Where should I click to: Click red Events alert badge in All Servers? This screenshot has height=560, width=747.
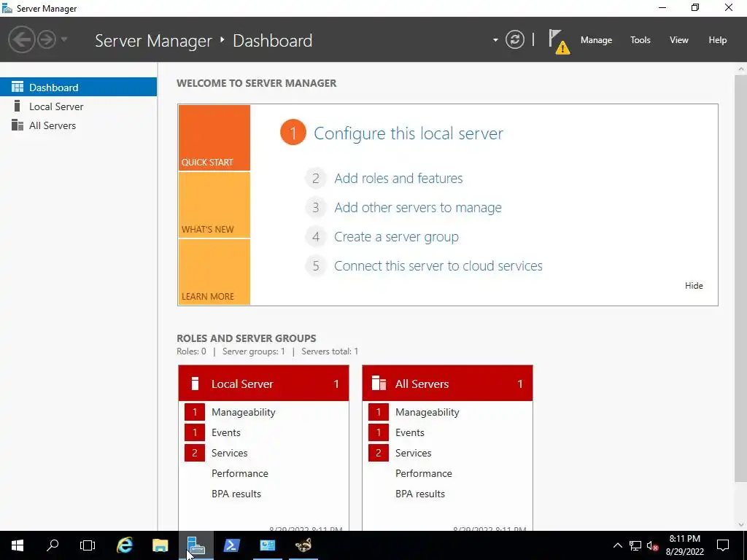[379, 432]
